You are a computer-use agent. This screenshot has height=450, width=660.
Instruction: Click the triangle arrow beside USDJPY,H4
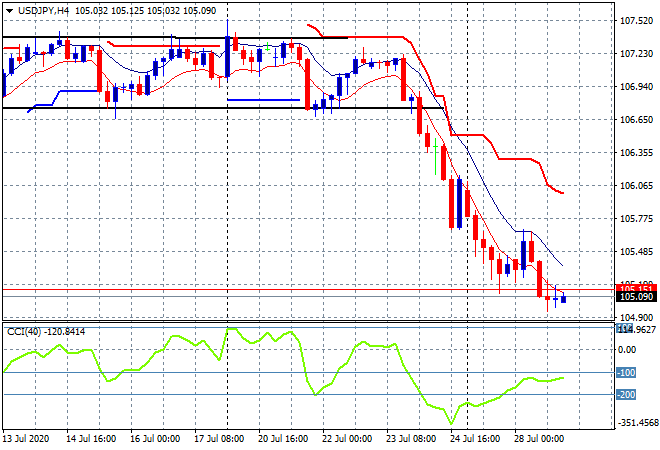coord(9,11)
